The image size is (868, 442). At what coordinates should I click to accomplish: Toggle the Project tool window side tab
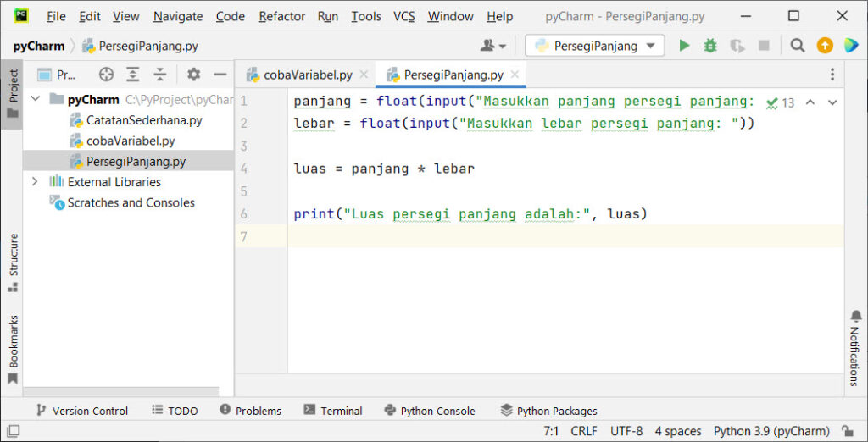click(x=13, y=94)
